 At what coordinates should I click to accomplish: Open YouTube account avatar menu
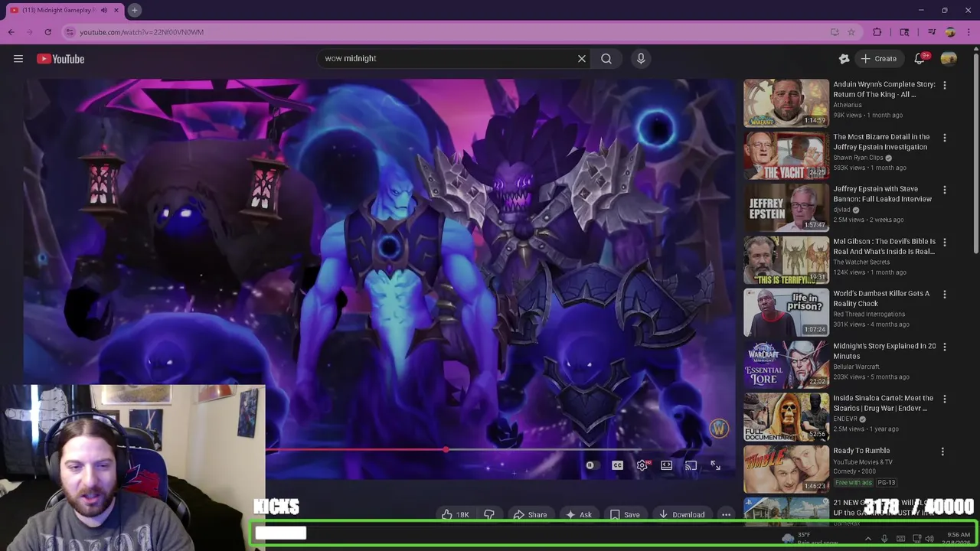(x=949, y=58)
